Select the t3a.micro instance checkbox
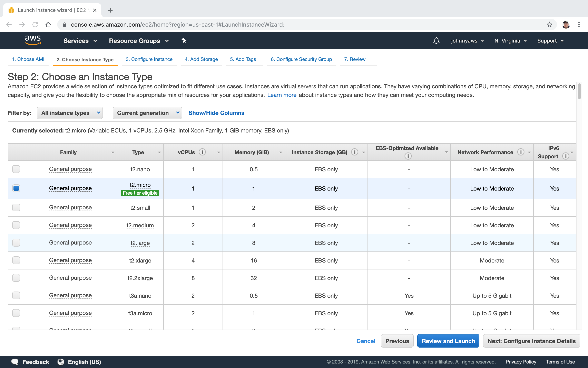The image size is (588, 368). point(16,313)
